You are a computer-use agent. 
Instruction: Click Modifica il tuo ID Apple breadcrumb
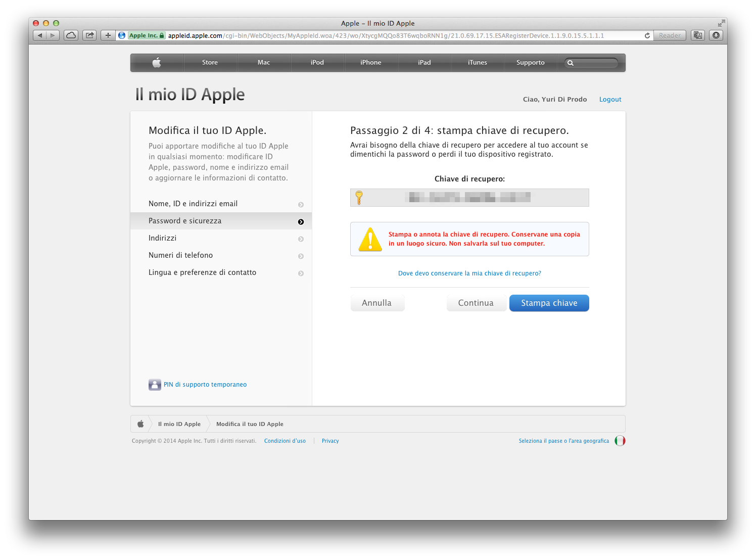pos(250,424)
